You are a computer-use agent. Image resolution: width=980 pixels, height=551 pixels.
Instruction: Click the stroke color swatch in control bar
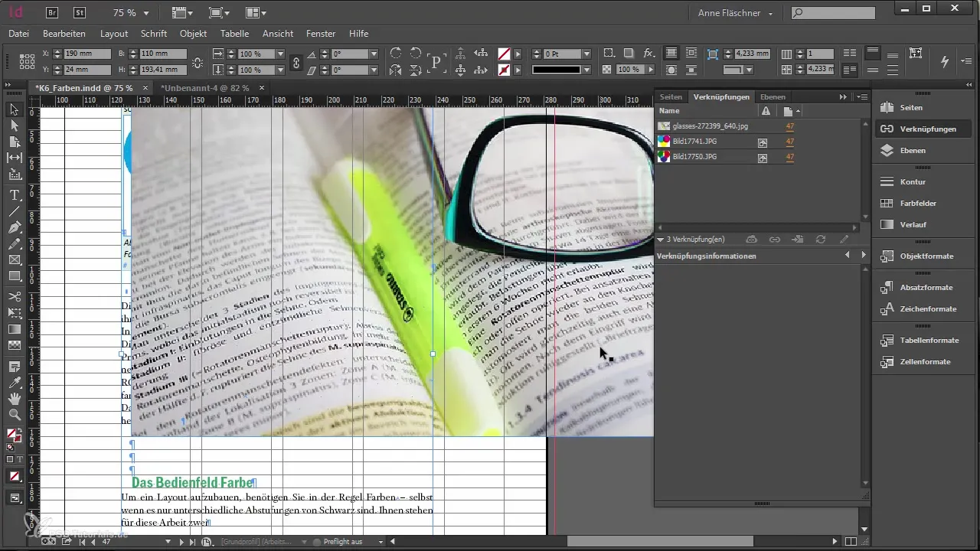click(x=504, y=70)
